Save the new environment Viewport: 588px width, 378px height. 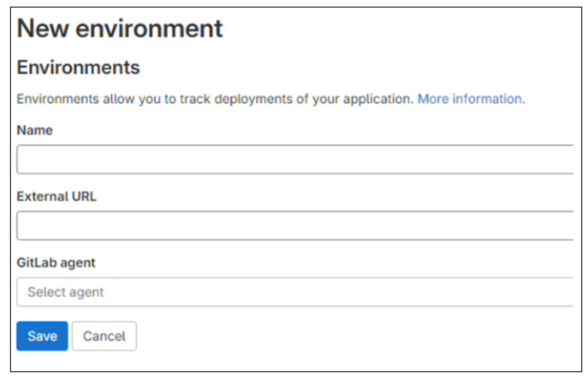coord(42,336)
